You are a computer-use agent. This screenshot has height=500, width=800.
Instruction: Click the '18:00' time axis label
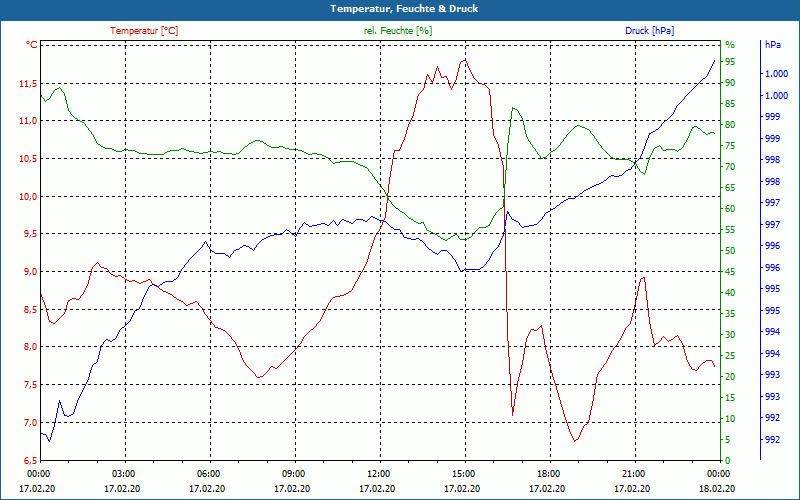tap(548, 473)
